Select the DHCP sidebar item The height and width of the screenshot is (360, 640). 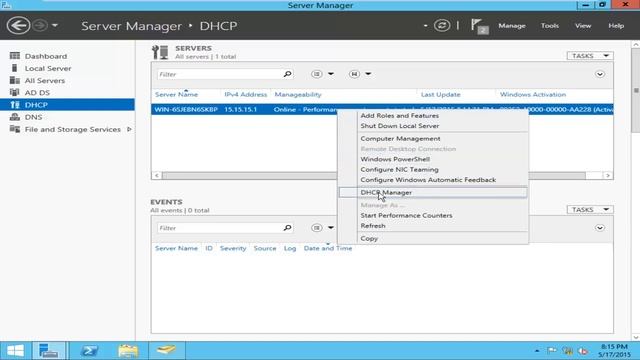pos(67,105)
